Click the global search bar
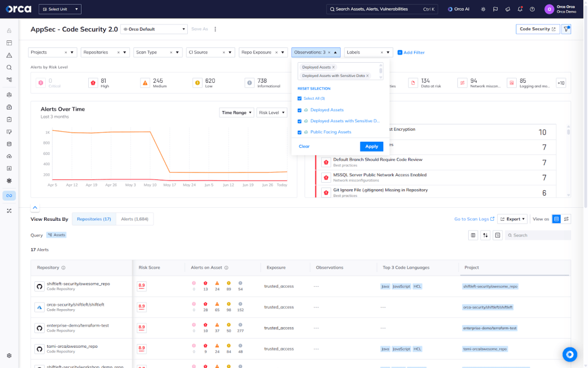588x368 pixels. click(x=382, y=9)
